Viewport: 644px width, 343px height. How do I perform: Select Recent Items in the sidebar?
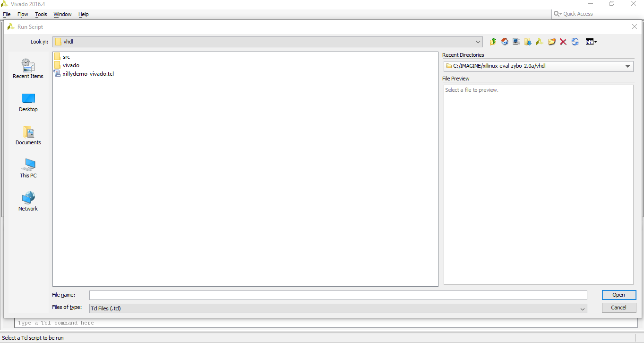click(x=28, y=69)
